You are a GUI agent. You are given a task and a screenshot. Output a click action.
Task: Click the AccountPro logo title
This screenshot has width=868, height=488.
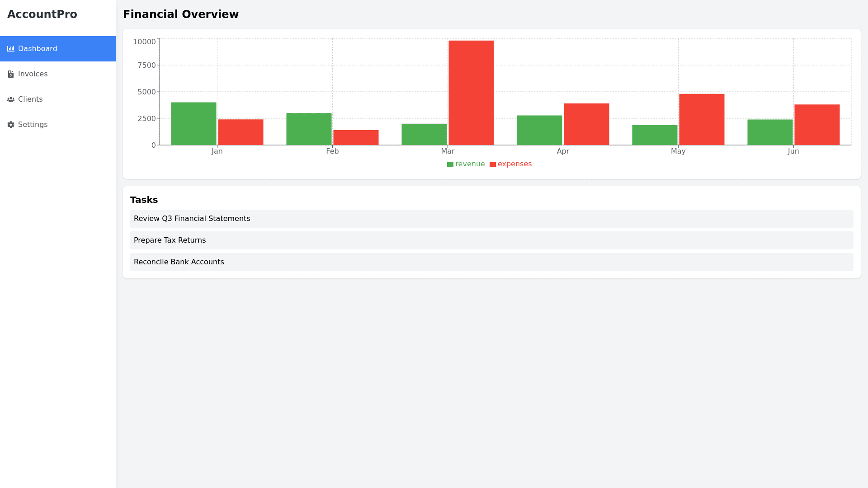(x=42, y=14)
